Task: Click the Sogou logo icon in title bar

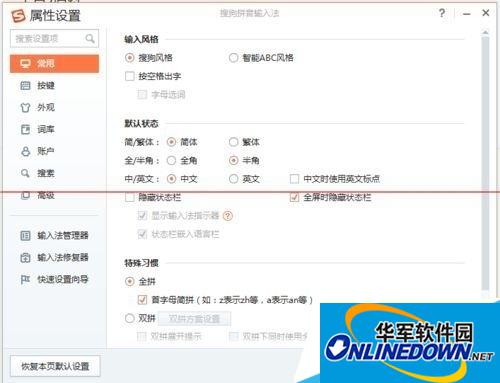Action: 18,16
